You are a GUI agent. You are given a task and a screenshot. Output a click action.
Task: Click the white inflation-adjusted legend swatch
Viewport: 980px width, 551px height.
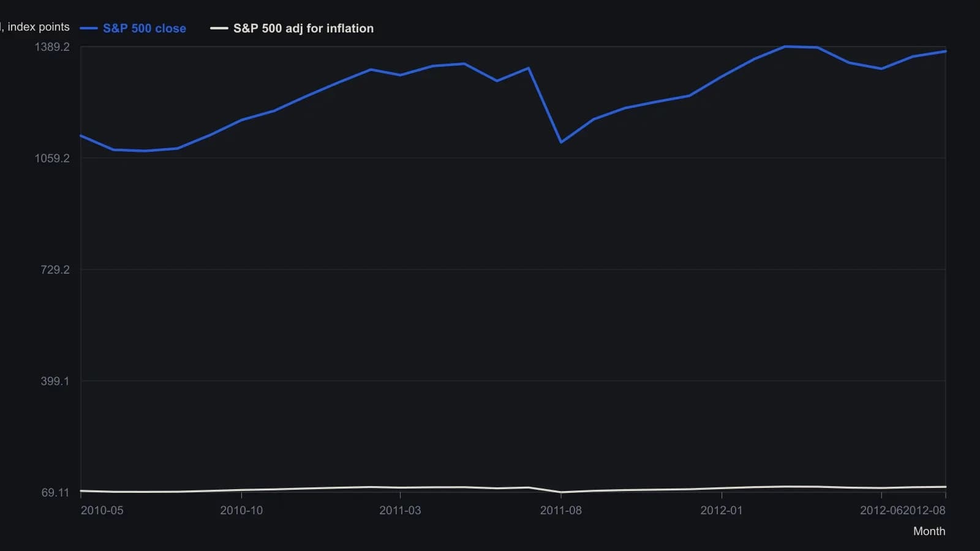pos(219,28)
